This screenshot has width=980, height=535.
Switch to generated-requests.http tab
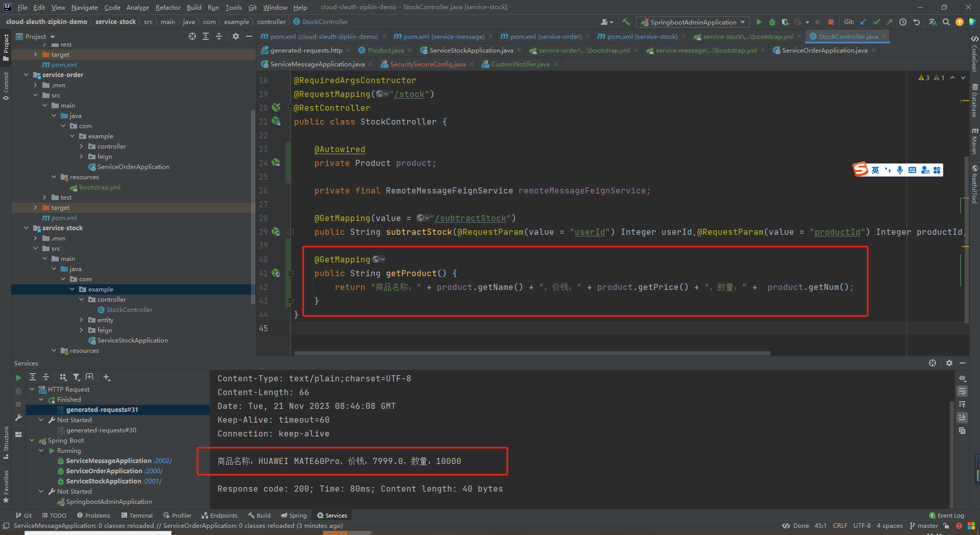tap(306, 50)
